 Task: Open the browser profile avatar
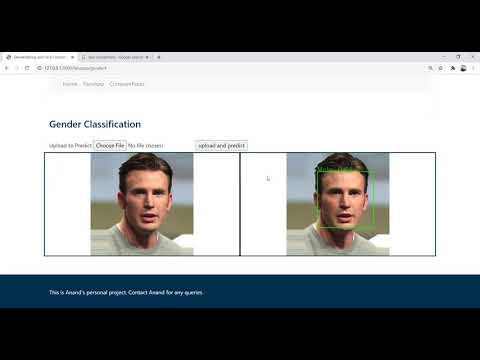[x=463, y=68]
